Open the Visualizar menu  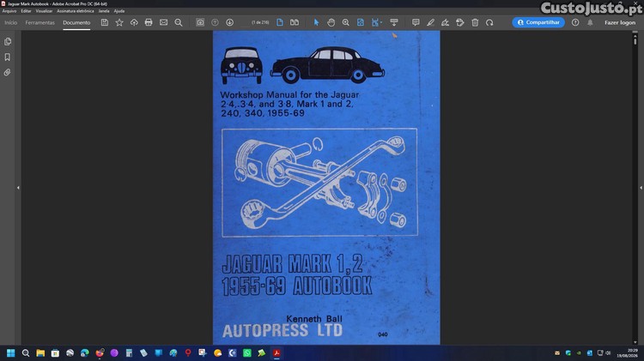pos(44,11)
